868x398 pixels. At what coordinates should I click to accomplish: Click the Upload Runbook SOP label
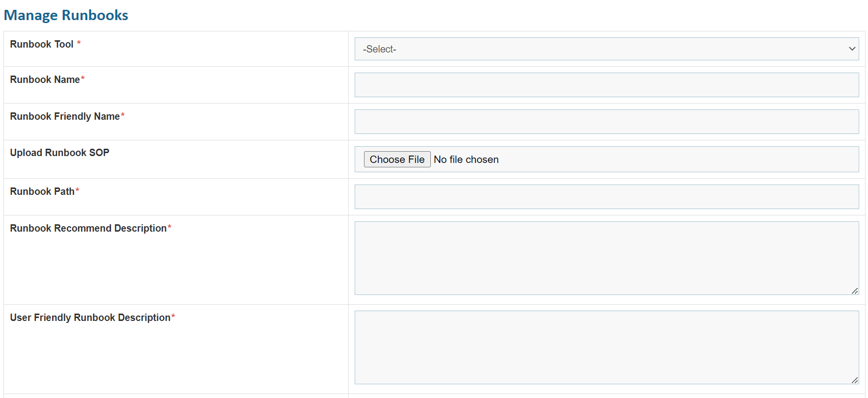pyautogui.click(x=59, y=153)
